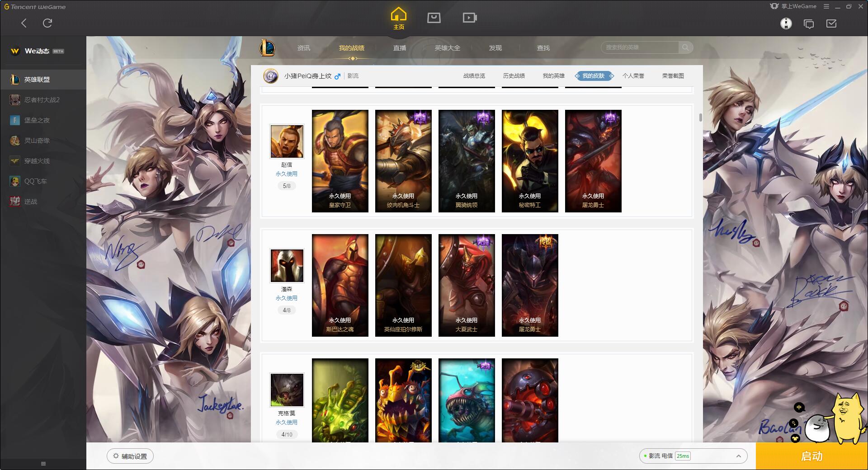Open the 掌上WeGame link icon
868x470 pixels.
[793, 6]
